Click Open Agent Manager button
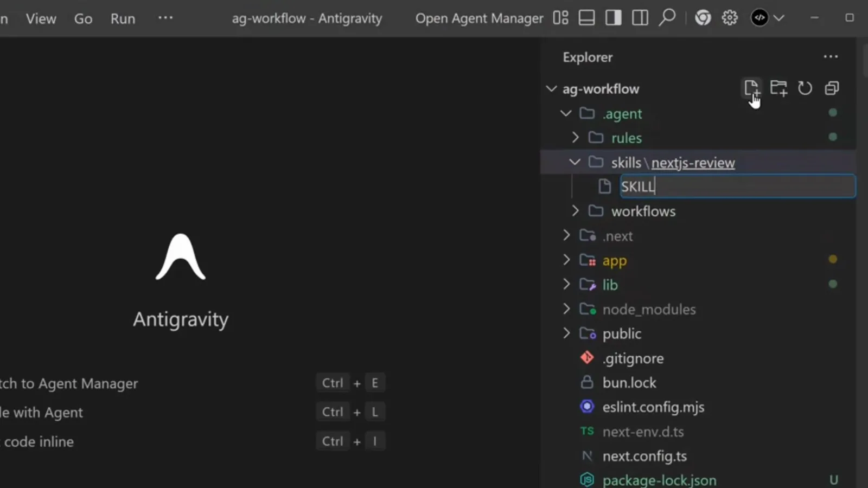The image size is (868, 488). pos(479,18)
